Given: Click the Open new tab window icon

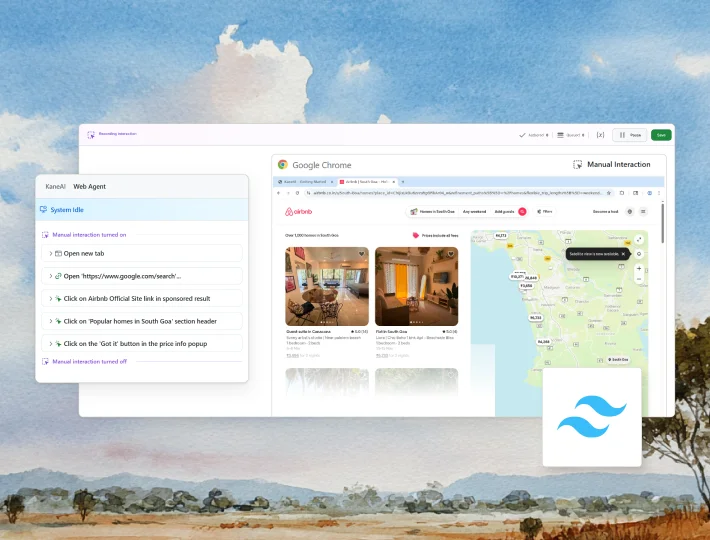Looking at the screenshot, I should click(58, 253).
